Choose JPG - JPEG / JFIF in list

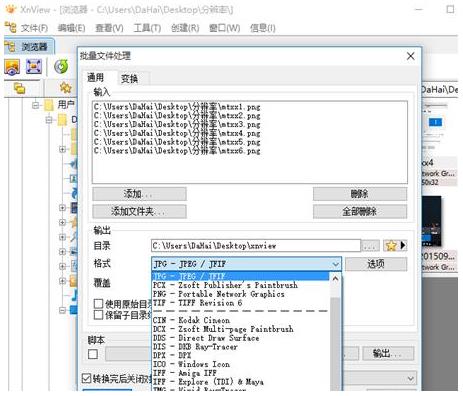240,276
